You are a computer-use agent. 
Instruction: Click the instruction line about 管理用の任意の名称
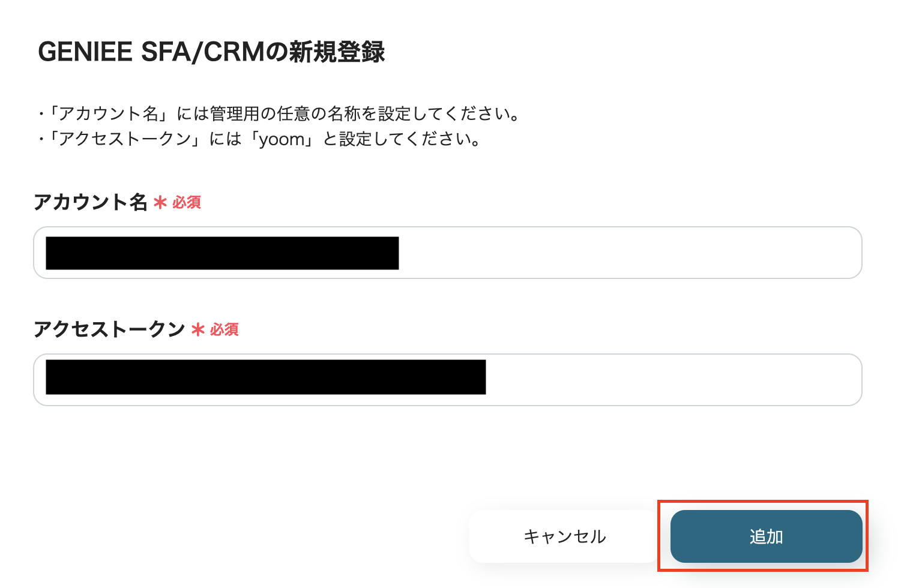tap(279, 113)
